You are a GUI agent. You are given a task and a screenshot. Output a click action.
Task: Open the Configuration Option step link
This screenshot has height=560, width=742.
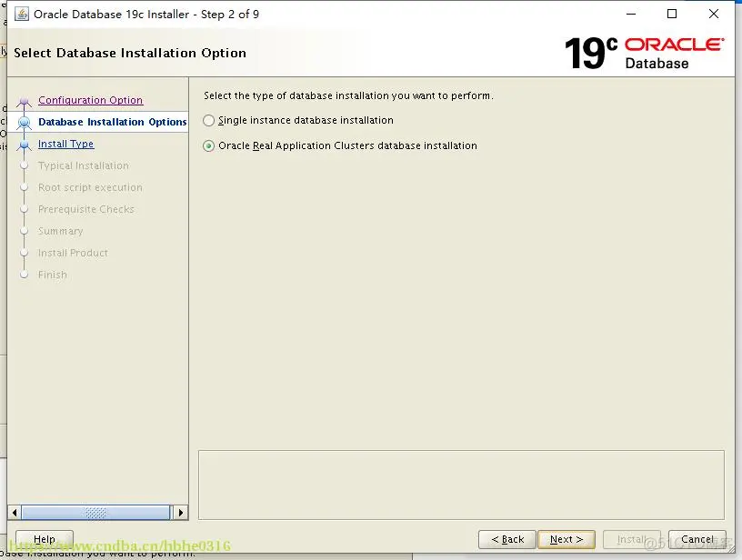90,100
